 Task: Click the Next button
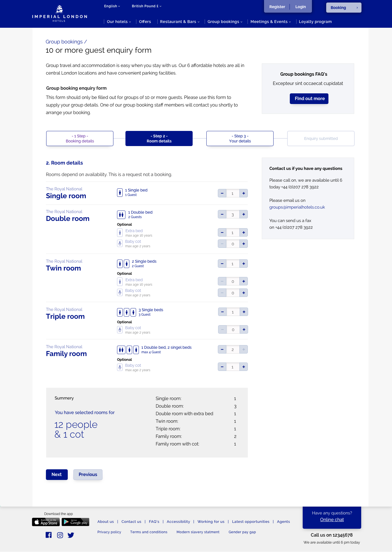coord(57,474)
